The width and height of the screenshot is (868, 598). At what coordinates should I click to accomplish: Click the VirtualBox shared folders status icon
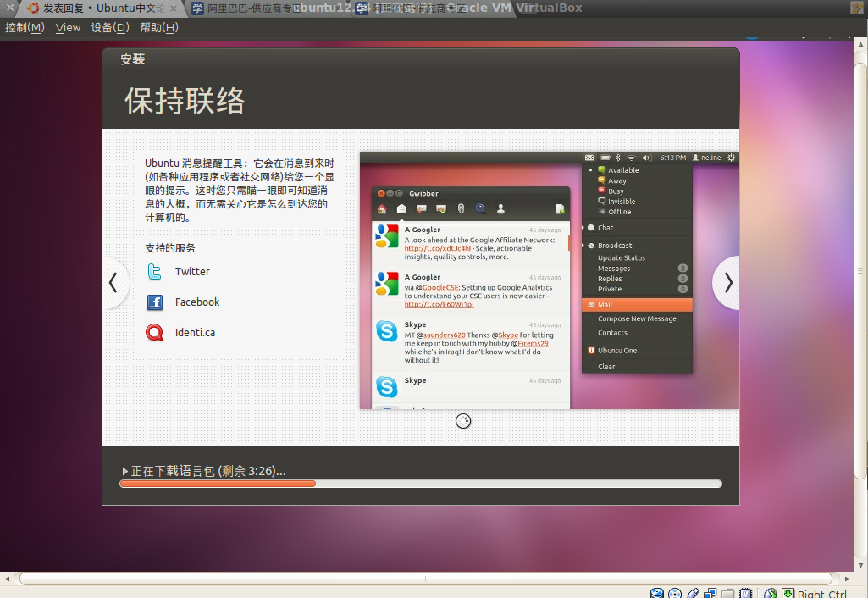coord(728,593)
